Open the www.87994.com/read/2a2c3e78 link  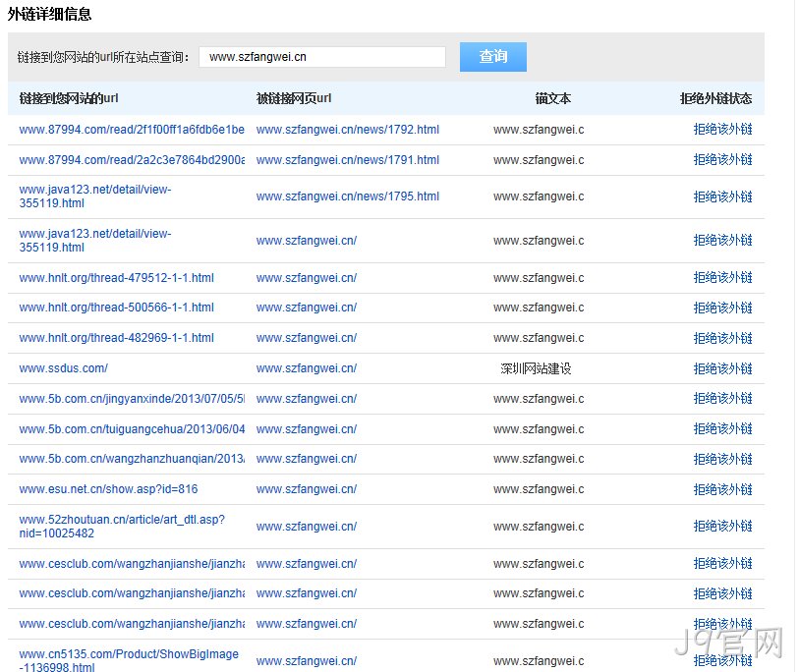click(x=132, y=160)
